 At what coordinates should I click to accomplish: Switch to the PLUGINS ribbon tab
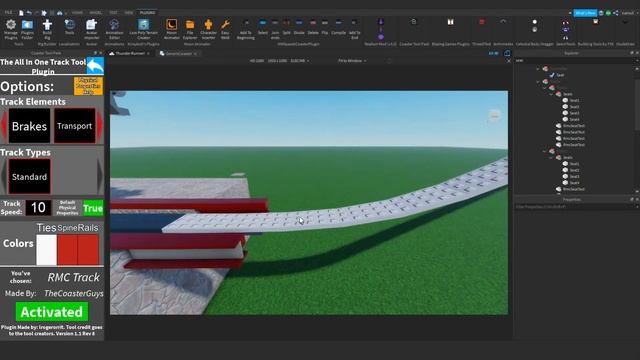pyautogui.click(x=147, y=13)
